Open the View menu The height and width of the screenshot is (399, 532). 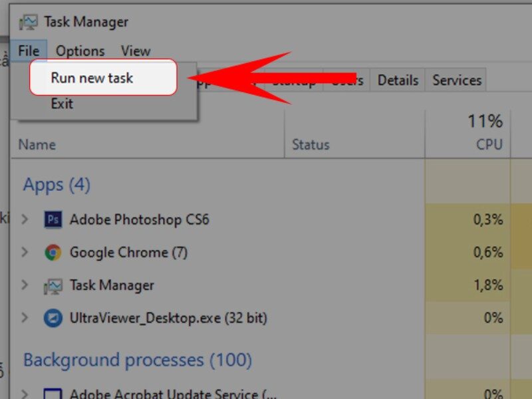pyautogui.click(x=136, y=51)
